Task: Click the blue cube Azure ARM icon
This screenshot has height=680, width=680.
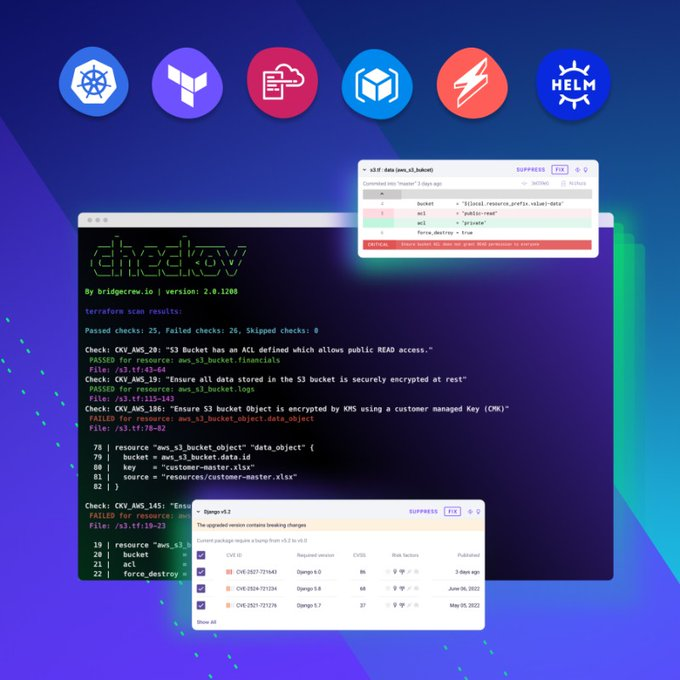Action: pos(377,84)
